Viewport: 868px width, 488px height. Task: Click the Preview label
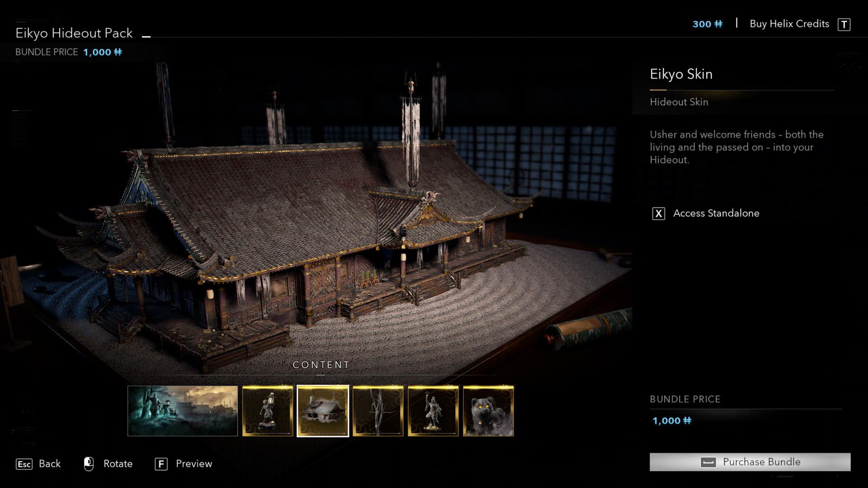click(x=194, y=464)
